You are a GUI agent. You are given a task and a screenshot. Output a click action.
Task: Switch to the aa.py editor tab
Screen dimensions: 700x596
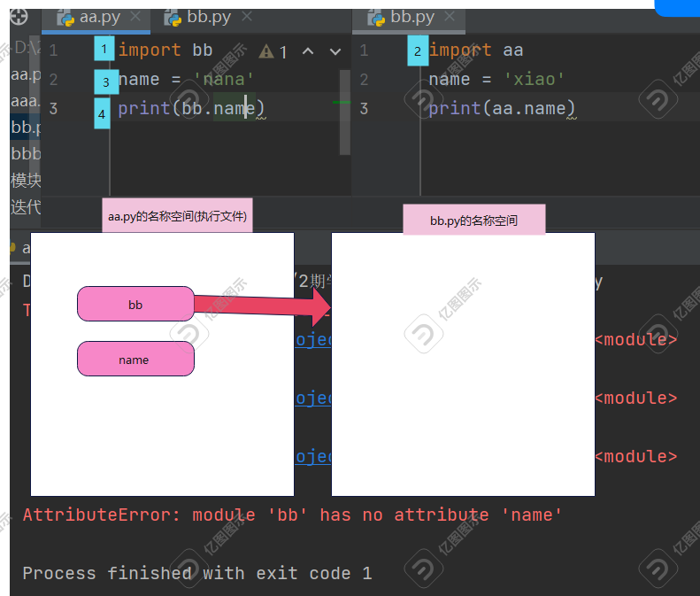click(x=96, y=19)
